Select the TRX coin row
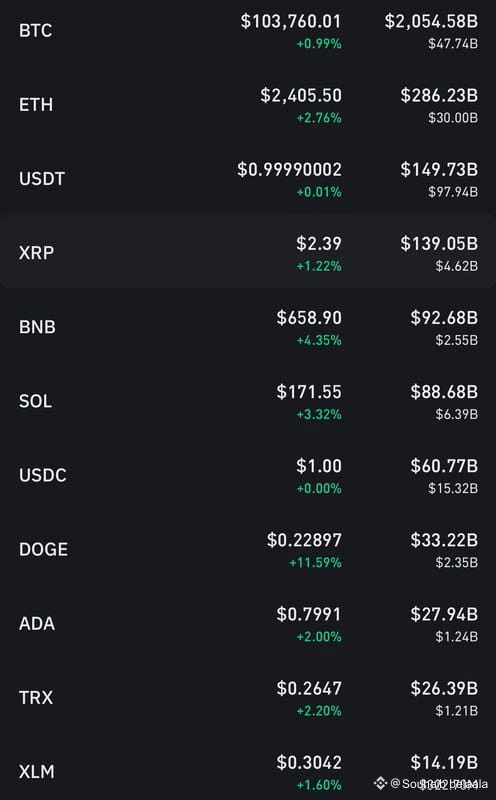The width and height of the screenshot is (496, 800). pyautogui.click(x=248, y=697)
